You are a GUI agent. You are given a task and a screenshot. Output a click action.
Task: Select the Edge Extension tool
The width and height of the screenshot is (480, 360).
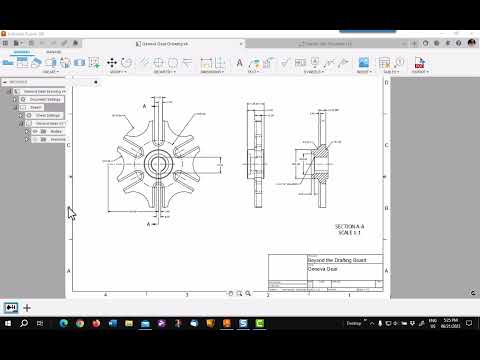click(x=187, y=62)
